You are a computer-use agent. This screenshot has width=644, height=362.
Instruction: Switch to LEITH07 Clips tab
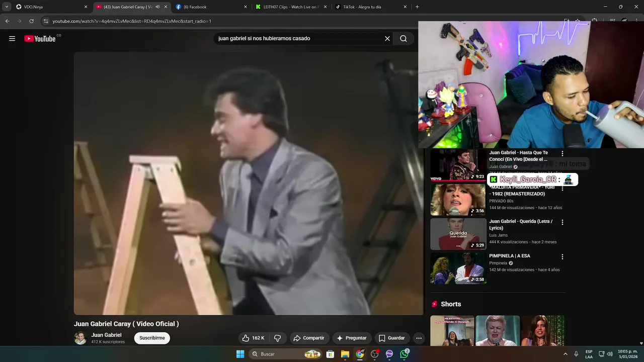[x=291, y=7]
